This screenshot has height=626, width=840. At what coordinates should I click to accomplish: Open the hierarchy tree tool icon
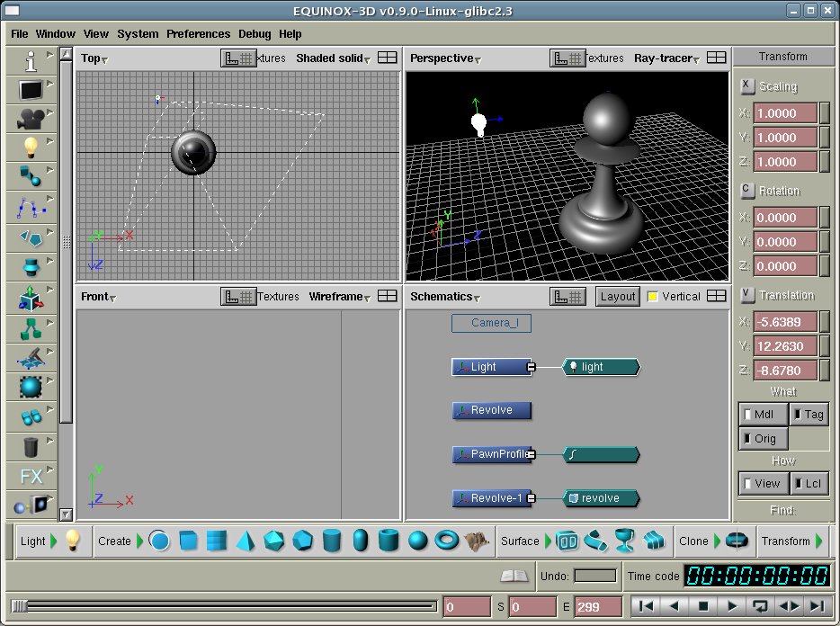(31, 328)
